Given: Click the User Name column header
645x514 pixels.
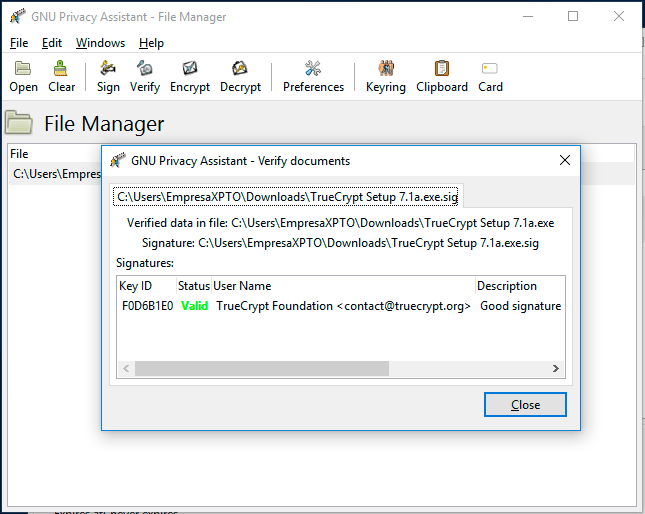Looking at the screenshot, I should coord(343,286).
